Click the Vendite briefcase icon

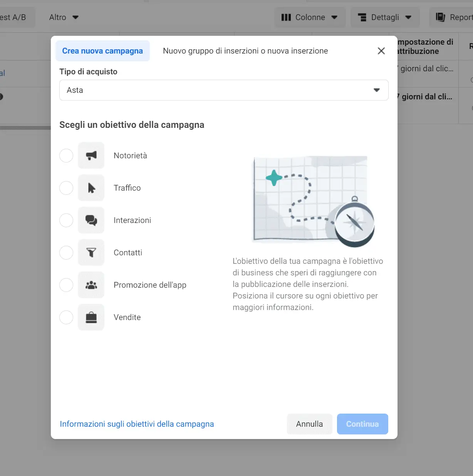point(91,317)
